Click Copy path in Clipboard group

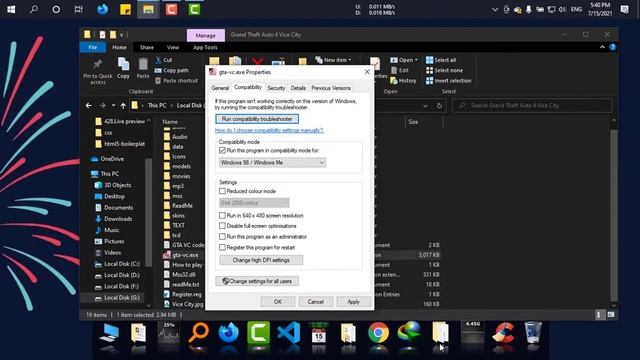coord(171,70)
